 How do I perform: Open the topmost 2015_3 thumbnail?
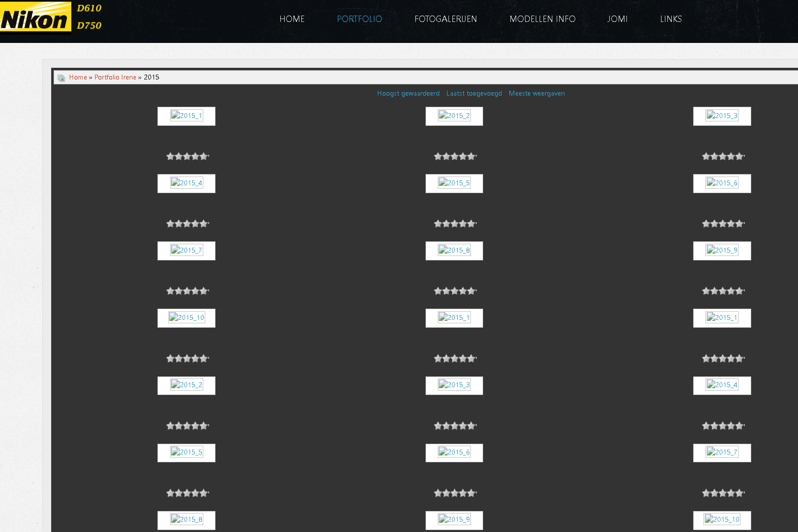pyautogui.click(x=722, y=116)
